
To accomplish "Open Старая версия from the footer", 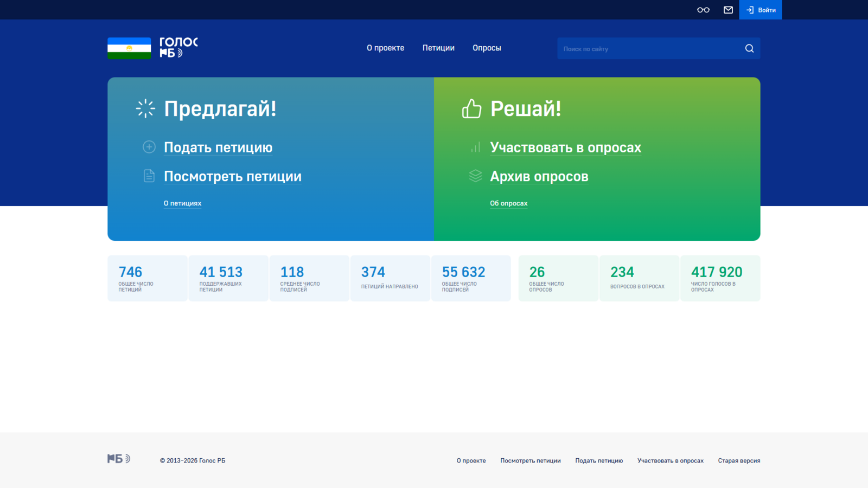I will [739, 460].
